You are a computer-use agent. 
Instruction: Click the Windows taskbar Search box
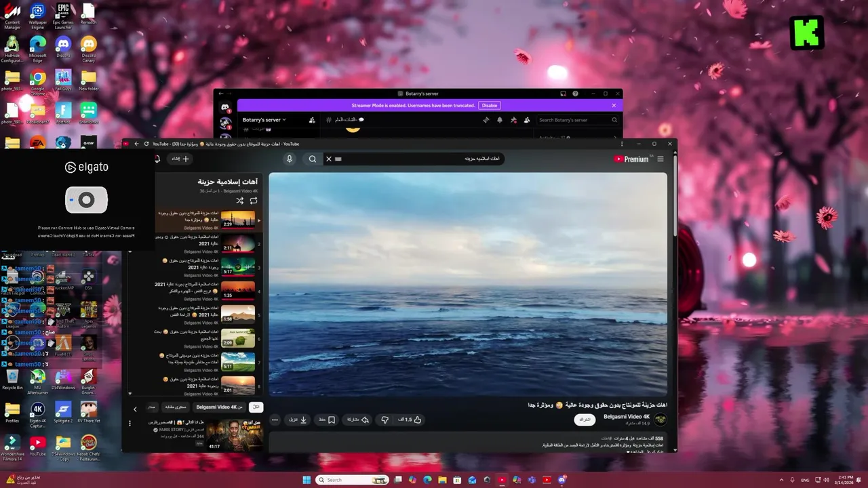[x=353, y=480]
